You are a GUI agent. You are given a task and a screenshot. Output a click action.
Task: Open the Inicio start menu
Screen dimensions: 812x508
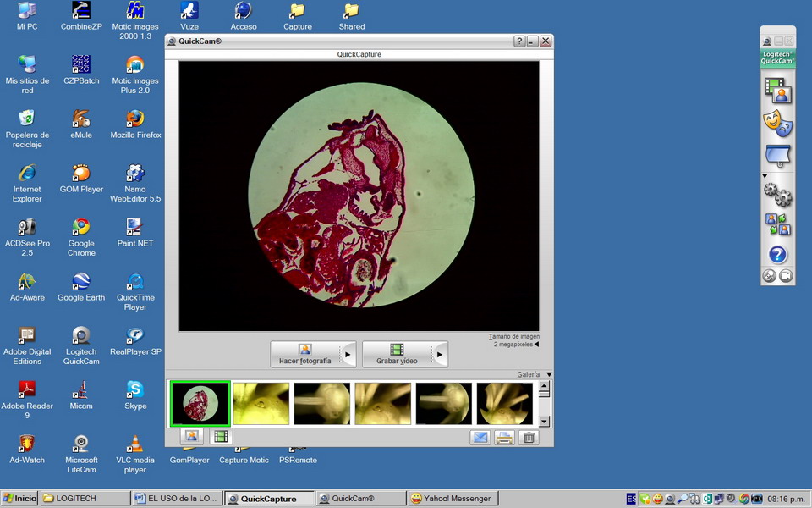click(x=19, y=499)
